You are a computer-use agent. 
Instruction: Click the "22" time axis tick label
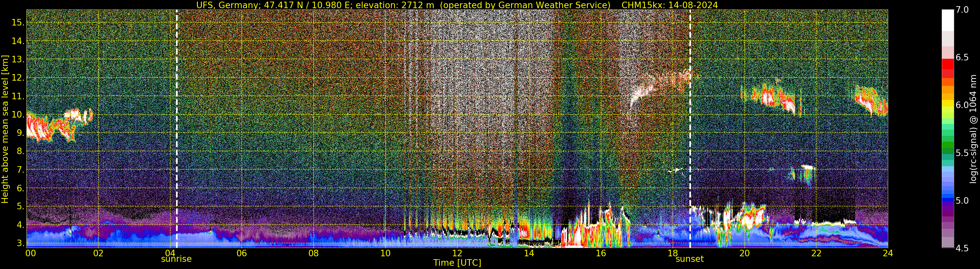(x=816, y=253)
